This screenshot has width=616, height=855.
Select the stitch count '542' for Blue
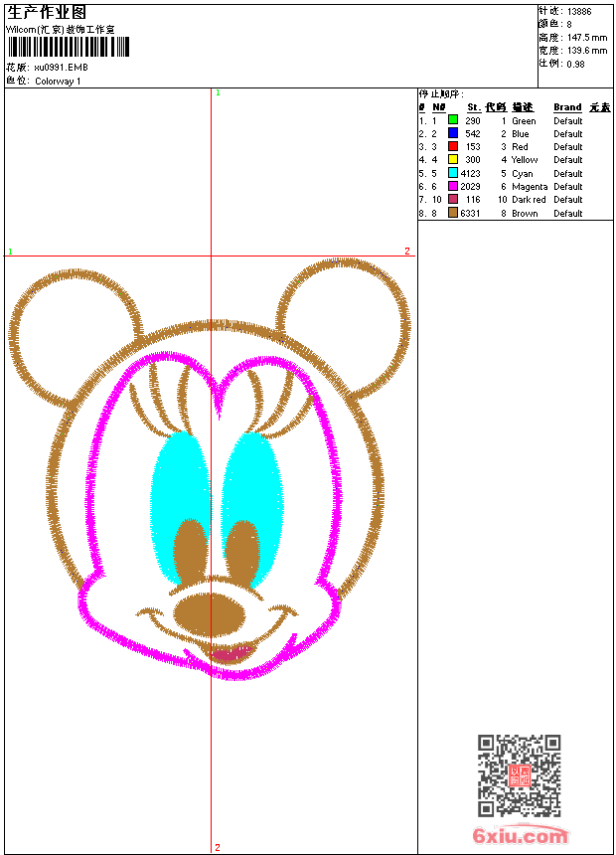473,133
